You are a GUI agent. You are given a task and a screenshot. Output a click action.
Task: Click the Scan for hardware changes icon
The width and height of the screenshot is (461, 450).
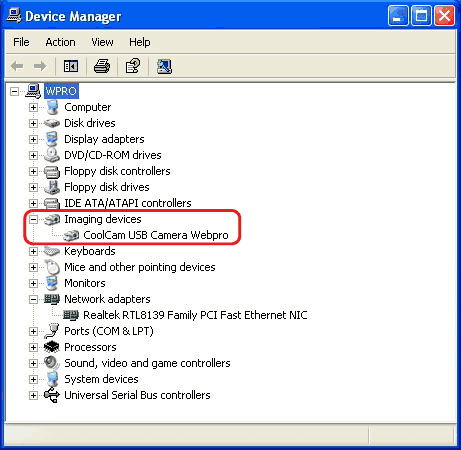tap(164, 66)
